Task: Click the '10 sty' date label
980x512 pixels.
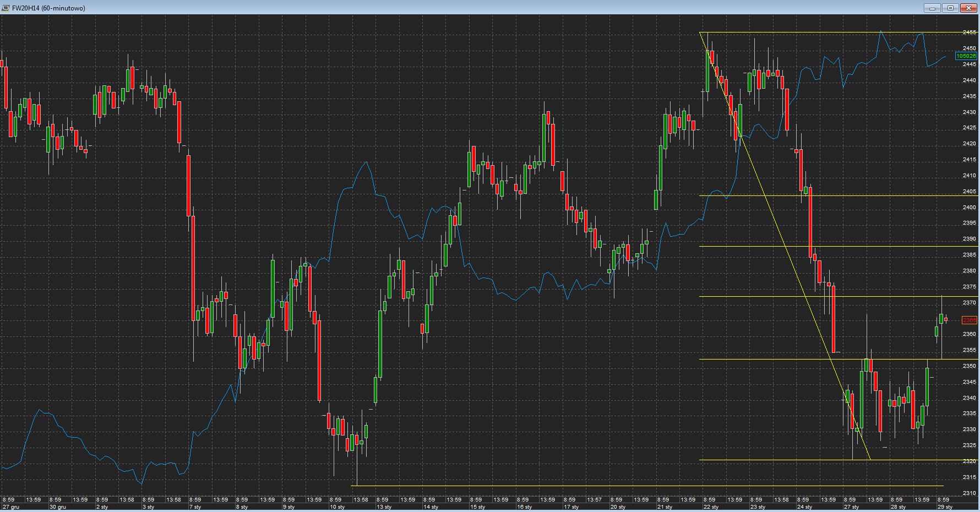Action: pyautogui.click(x=337, y=506)
